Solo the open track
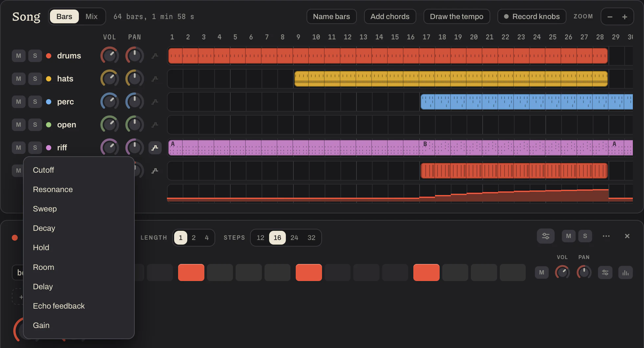The width and height of the screenshot is (644, 348). click(x=35, y=125)
